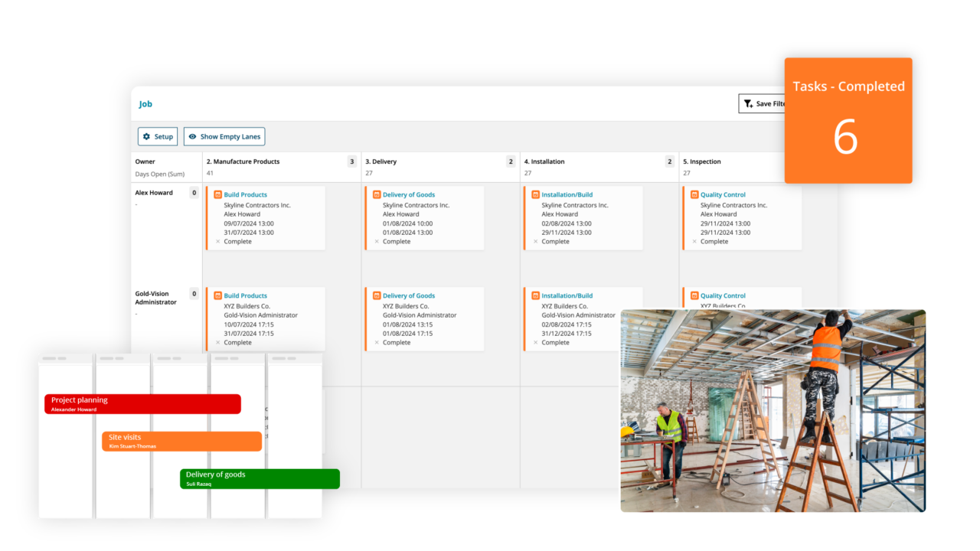Click the X beside Complete on Skyline Delivery of Goods card

point(377,242)
